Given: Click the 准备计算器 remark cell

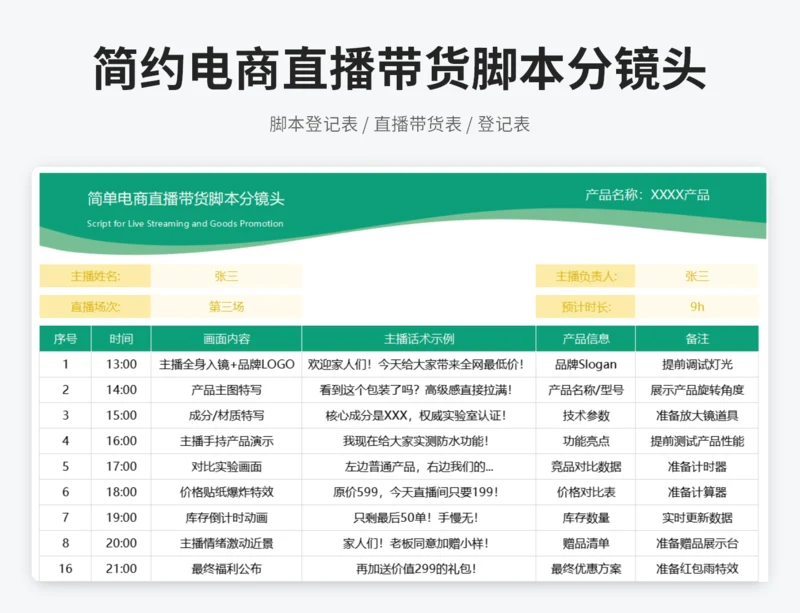Looking at the screenshot, I should point(697,492).
